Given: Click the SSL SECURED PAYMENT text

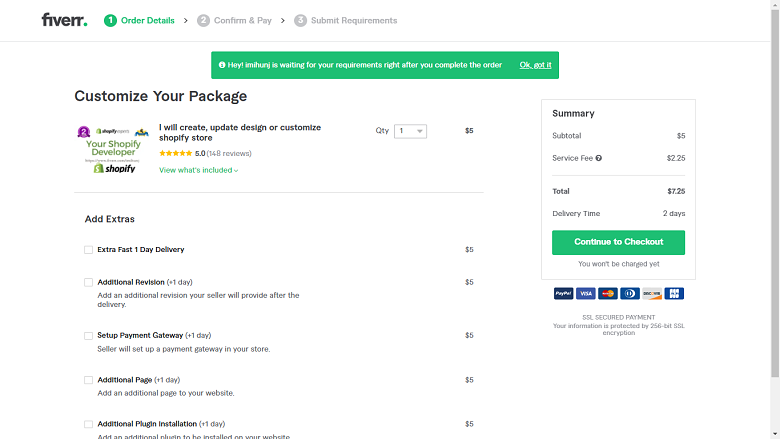Looking at the screenshot, I should (618, 317).
